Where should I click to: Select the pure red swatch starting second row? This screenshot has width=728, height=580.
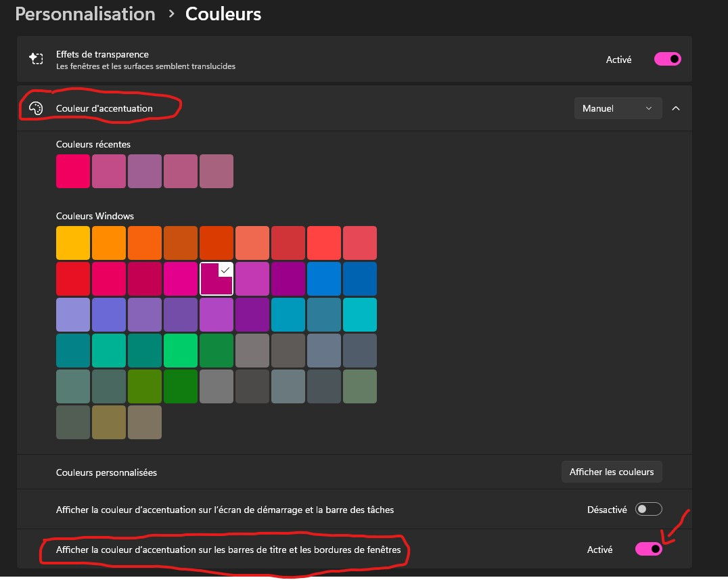pyautogui.click(x=73, y=279)
